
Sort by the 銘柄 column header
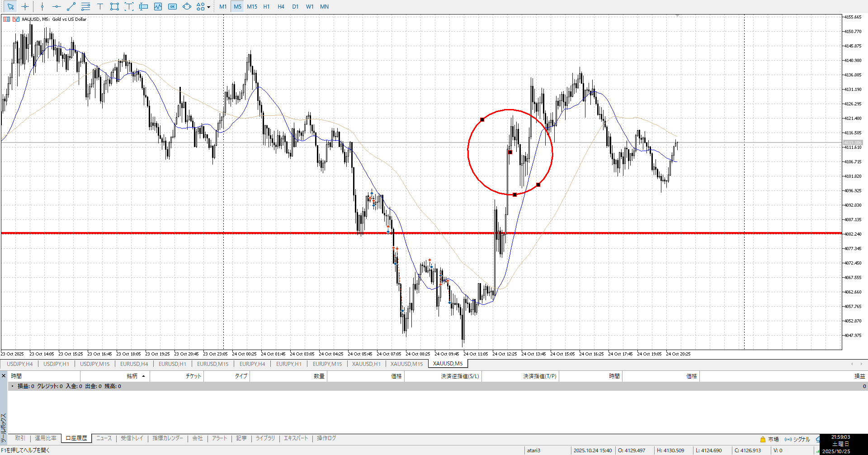pyautogui.click(x=132, y=376)
